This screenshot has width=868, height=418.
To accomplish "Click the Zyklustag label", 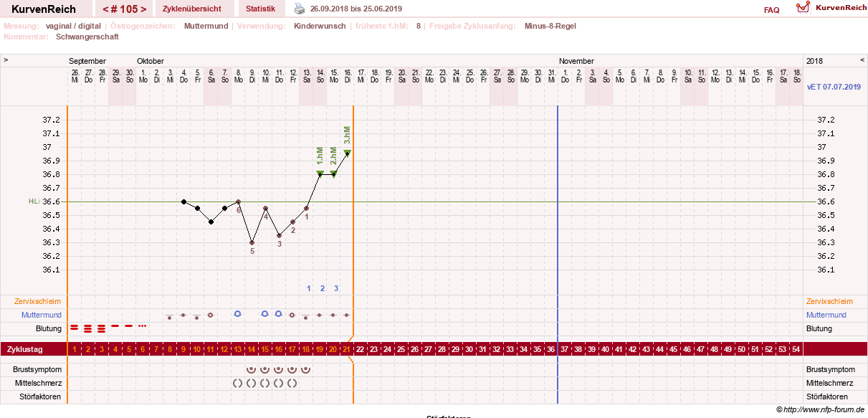I will pos(24,349).
